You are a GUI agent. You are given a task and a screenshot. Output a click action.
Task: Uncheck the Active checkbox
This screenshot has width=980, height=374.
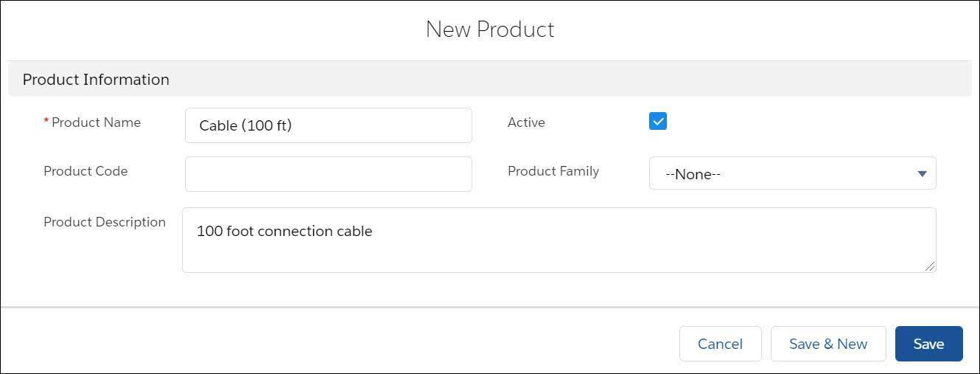(658, 122)
